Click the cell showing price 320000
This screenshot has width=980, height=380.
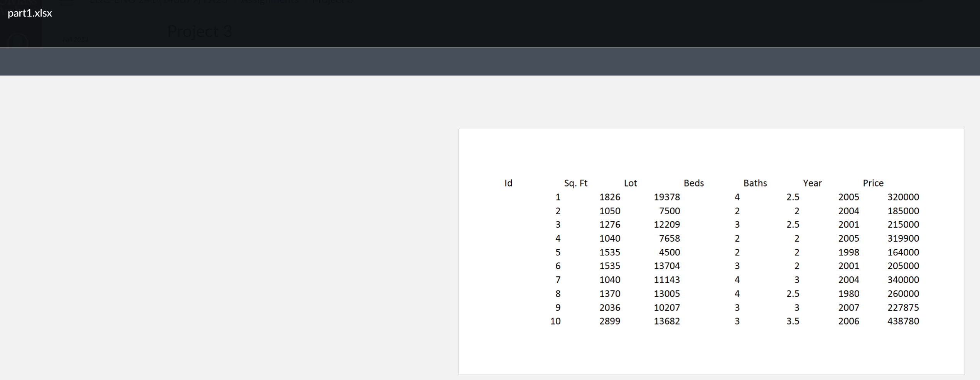(x=904, y=197)
